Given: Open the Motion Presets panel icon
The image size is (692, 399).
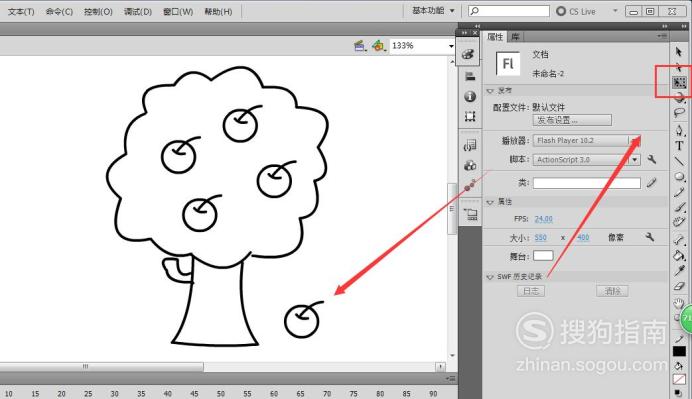Looking at the screenshot, I should (470, 185).
